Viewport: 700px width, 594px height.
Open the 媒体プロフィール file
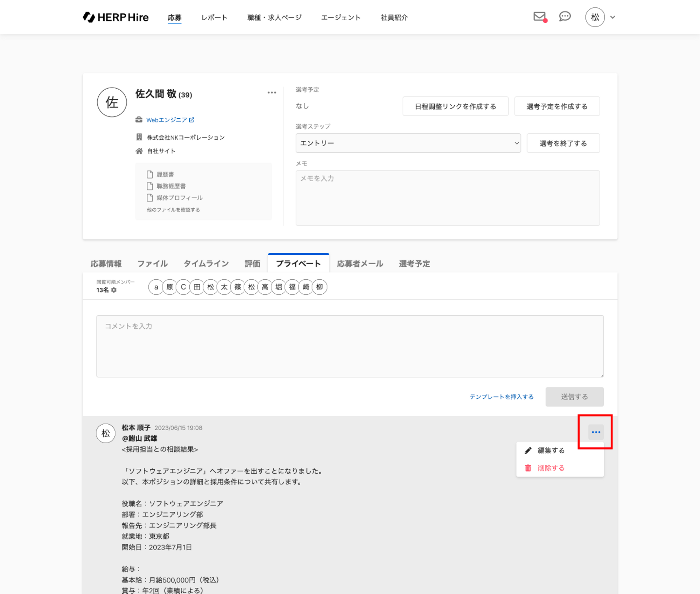pos(179,198)
